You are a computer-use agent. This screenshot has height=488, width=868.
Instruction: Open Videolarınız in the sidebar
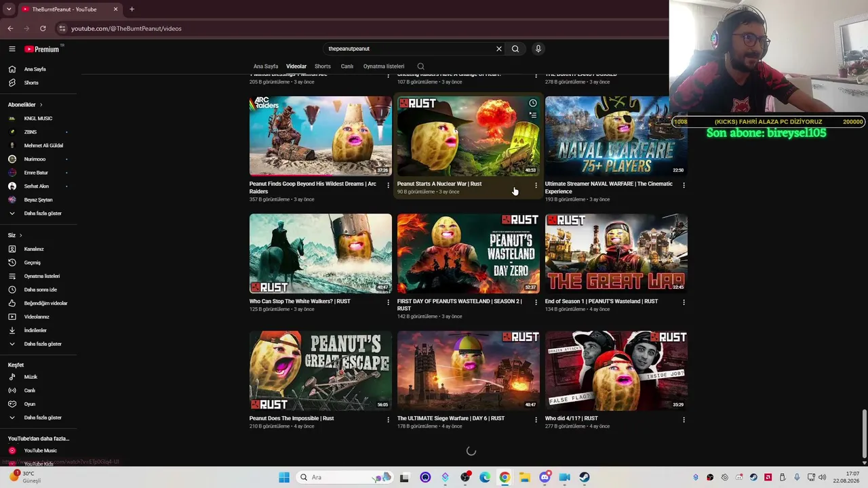tap(38, 317)
